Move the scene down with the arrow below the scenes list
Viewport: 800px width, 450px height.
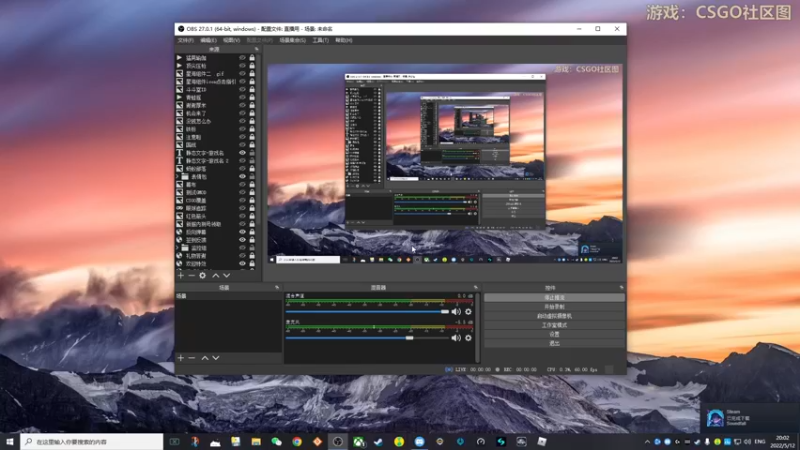point(216,358)
